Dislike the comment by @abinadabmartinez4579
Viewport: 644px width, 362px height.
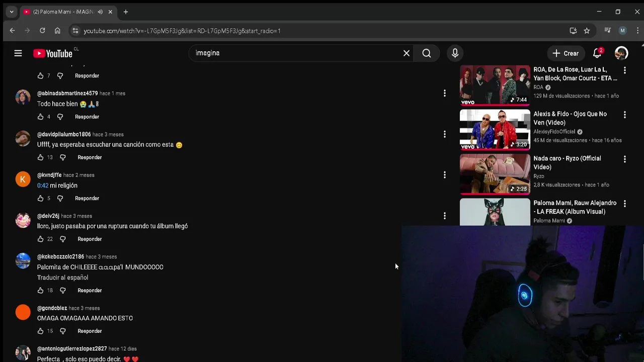(60, 117)
